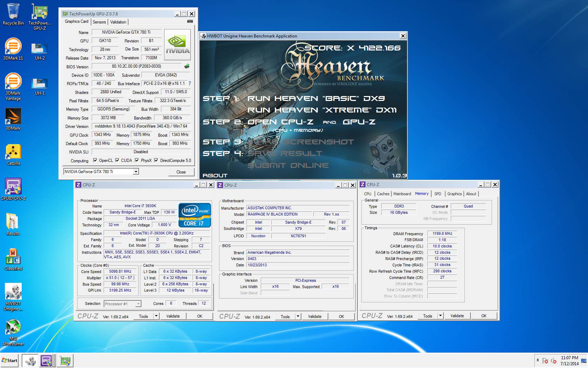Open About tab in CPU-Z
588x368 pixels.
point(471,194)
